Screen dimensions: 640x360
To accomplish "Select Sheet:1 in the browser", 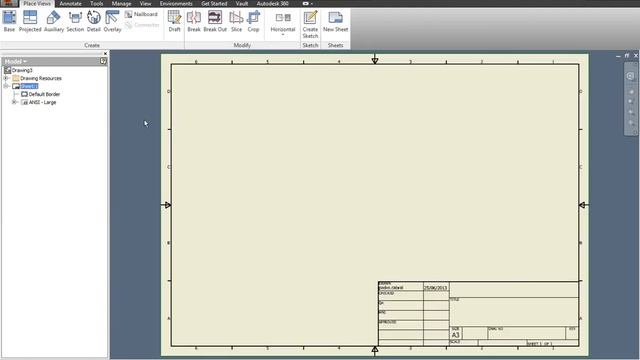I will (x=29, y=86).
